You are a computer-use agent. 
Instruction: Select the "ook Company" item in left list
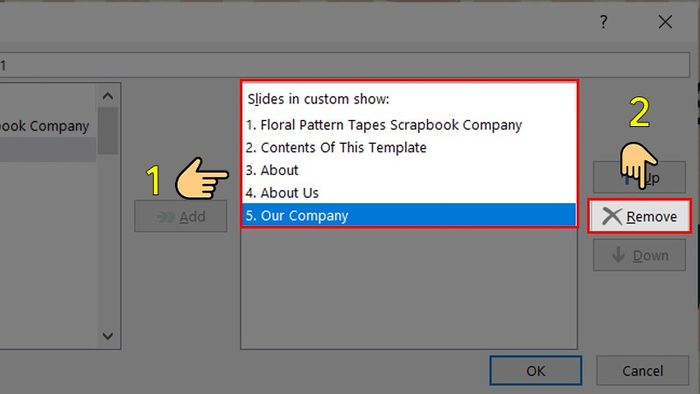(x=48, y=126)
